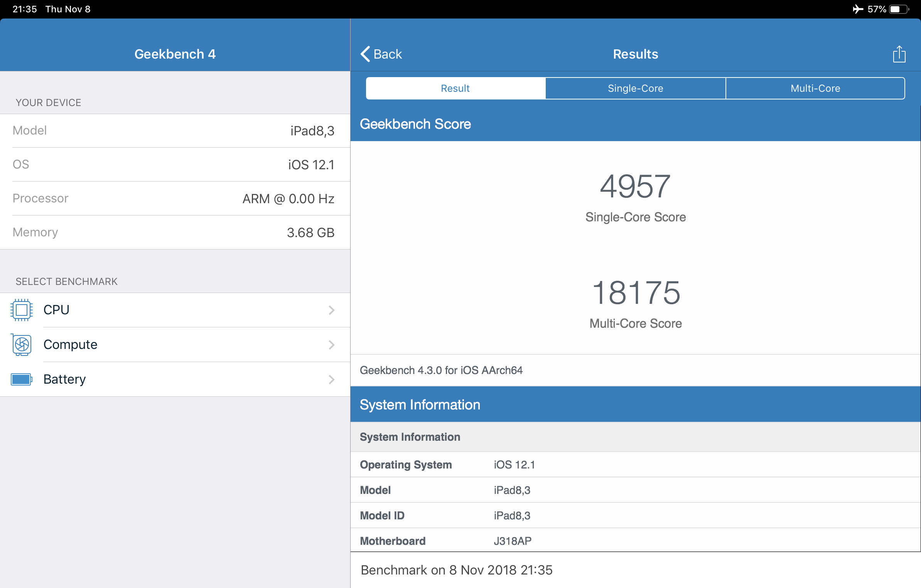This screenshot has height=588, width=921.
Task: Tap the memory value 3.68 GB
Action: coord(310,233)
